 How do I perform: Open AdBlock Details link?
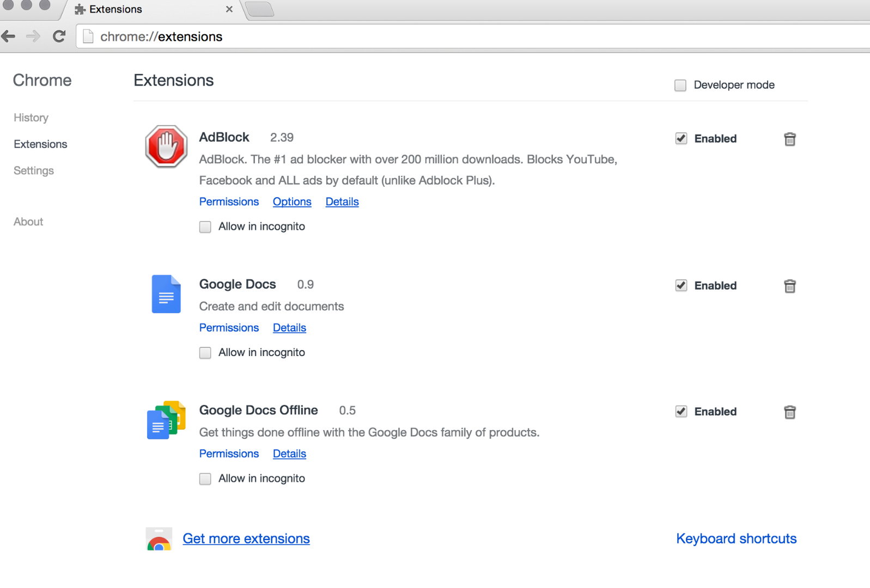pos(342,201)
